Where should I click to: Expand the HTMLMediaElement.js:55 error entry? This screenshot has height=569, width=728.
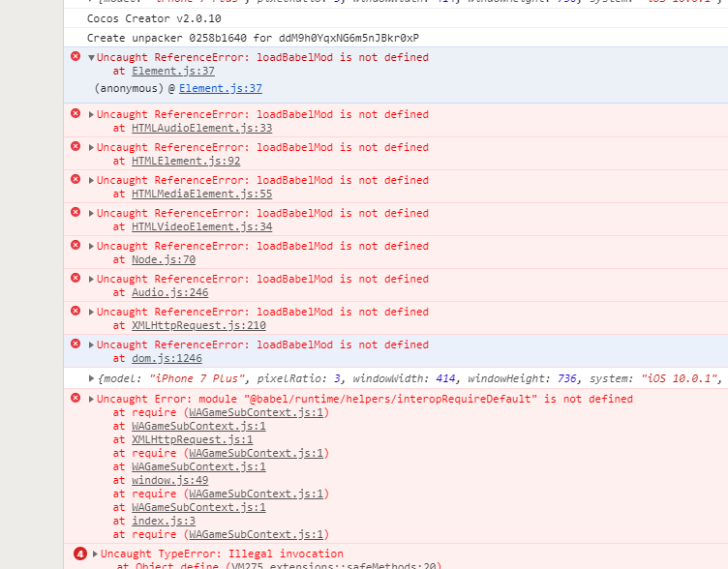click(x=91, y=181)
